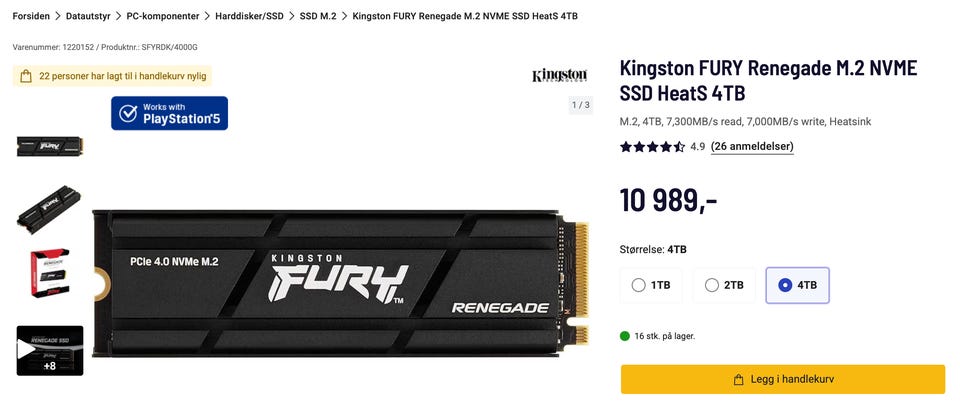Select the 4TB size option
The image size is (960, 407).
797,285
